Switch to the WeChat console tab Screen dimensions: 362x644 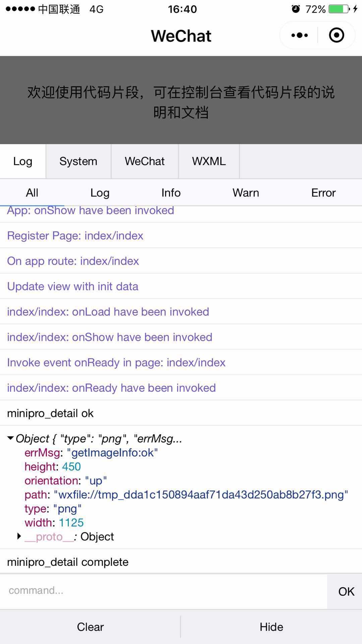click(145, 161)
